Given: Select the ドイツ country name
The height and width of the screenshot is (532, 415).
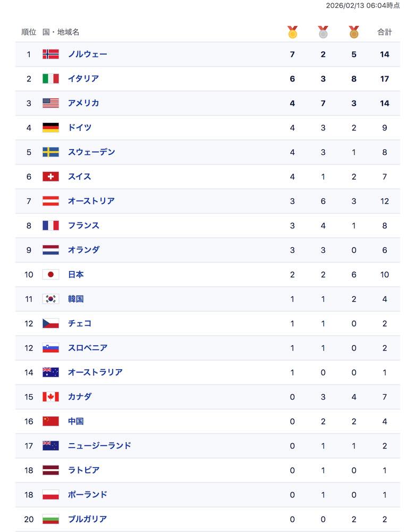Looking at the screenshot, I should tap(80, 128).
